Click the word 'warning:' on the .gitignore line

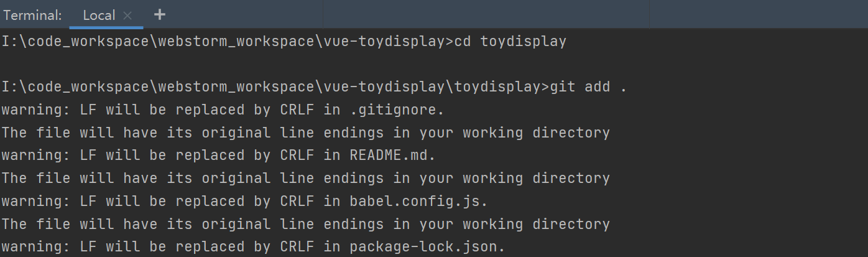(36, 110)
